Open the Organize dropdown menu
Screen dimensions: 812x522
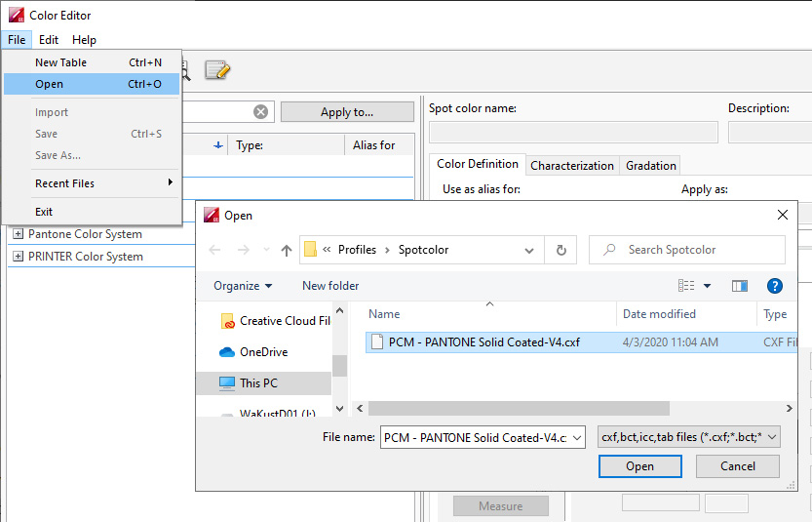[x=243, y=286]
